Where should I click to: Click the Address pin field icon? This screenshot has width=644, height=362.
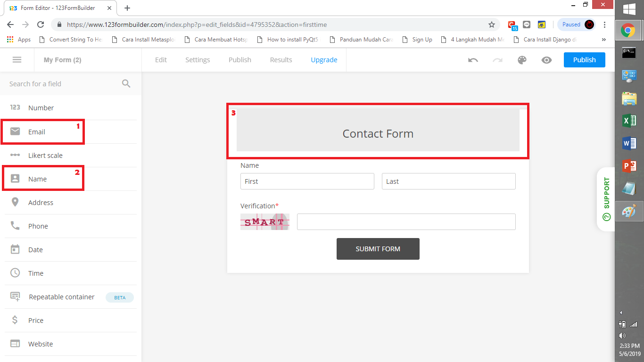16,202
